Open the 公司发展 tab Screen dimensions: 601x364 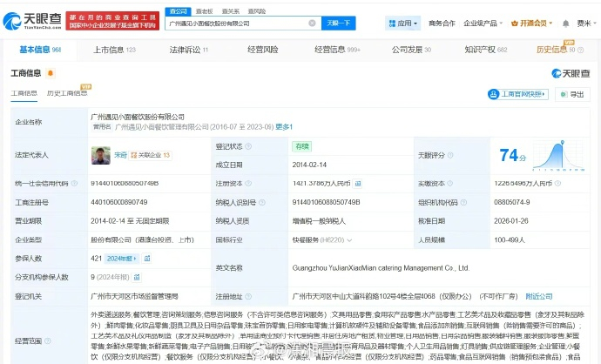pos(411,50)
